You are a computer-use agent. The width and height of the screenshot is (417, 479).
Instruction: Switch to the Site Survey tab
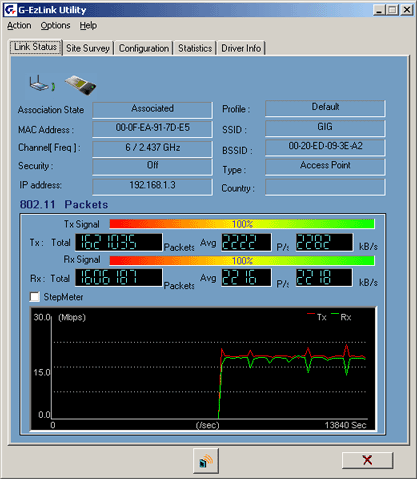click(x=88, y=48)
